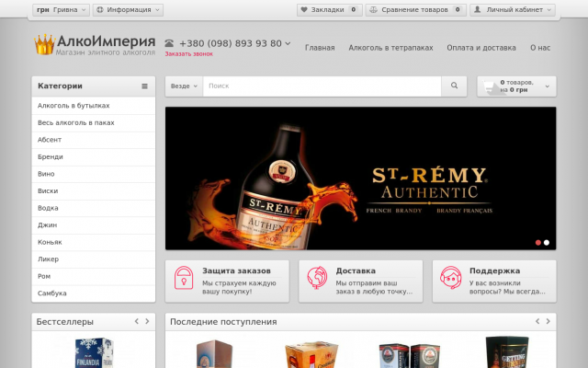Click previous arrow in Бестселлеры
This screenshot has width=588, height=368.
[x=137, y=321]
